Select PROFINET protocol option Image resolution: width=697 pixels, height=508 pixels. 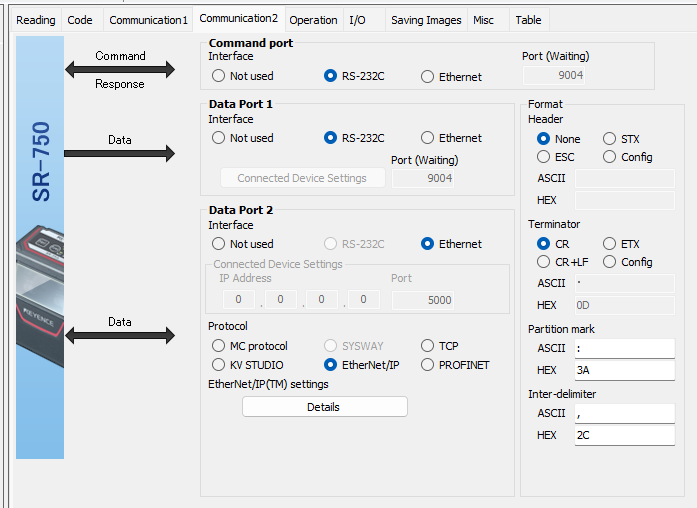pos(455,365)
